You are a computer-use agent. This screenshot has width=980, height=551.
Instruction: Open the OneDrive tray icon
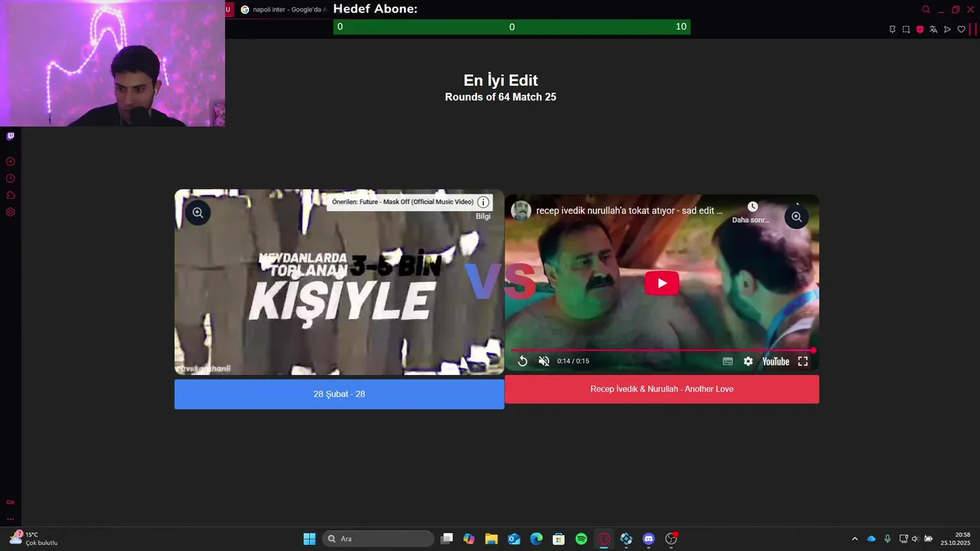[x=871, y=539]
